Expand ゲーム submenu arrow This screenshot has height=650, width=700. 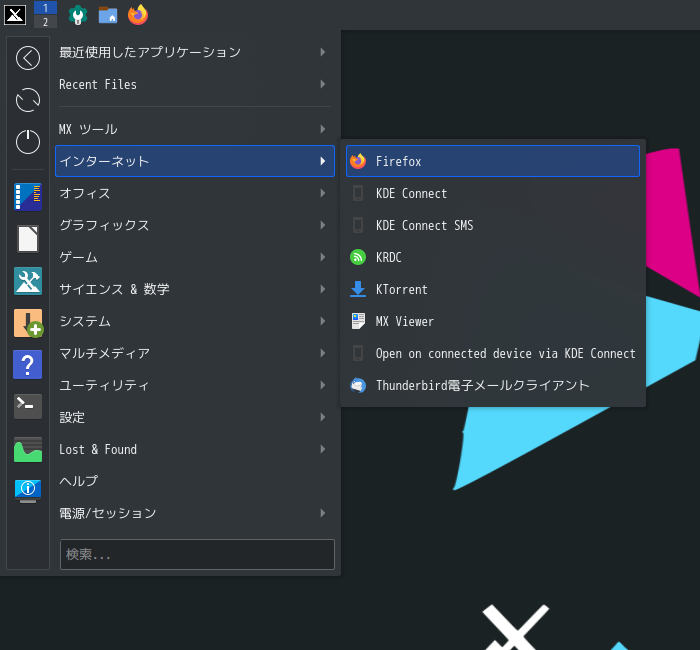coord(323,257)
